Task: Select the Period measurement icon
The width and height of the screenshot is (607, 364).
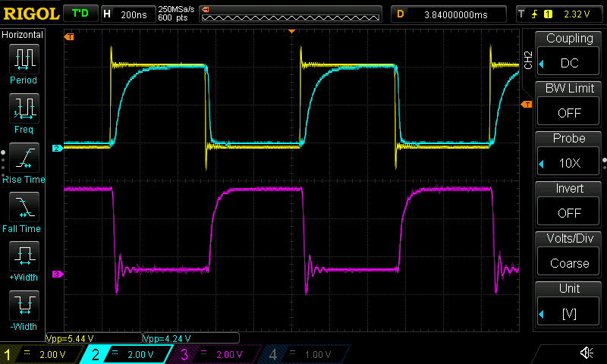Action: point(24,58)
